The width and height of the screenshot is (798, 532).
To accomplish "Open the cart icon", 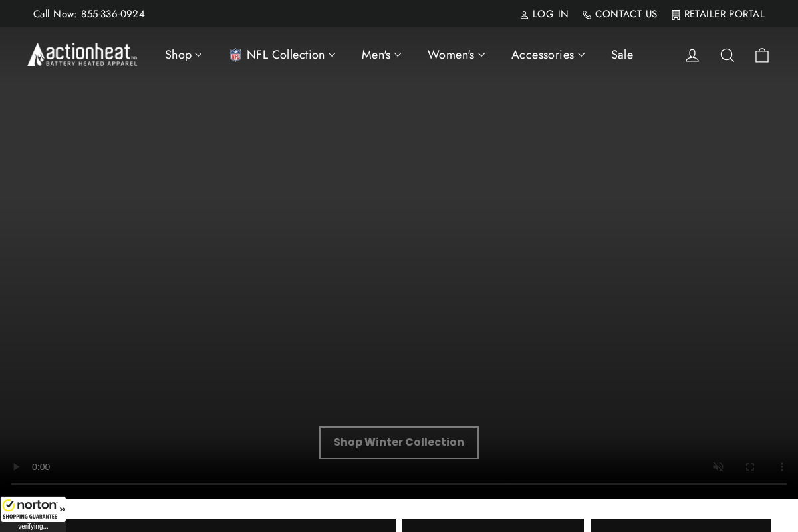I will coord(762,55).
